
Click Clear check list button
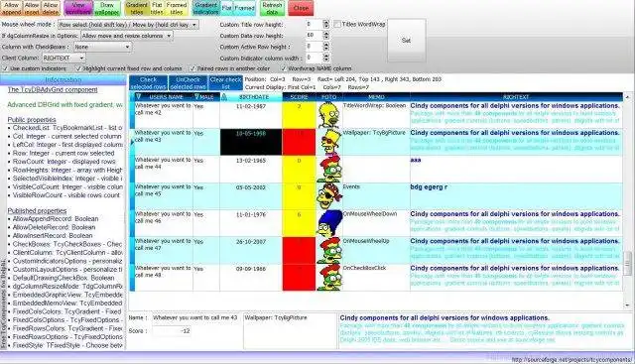[x=225, y=83]
